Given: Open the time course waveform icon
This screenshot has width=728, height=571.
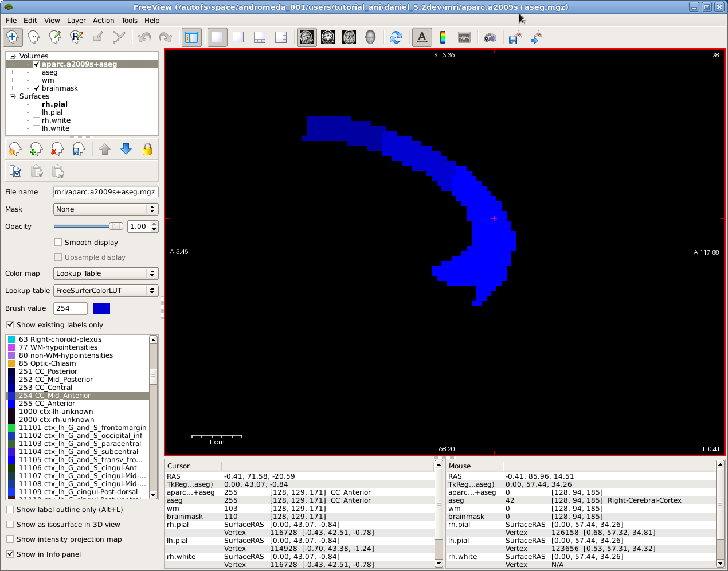Looking at the screenshot, I should [464, 37].
